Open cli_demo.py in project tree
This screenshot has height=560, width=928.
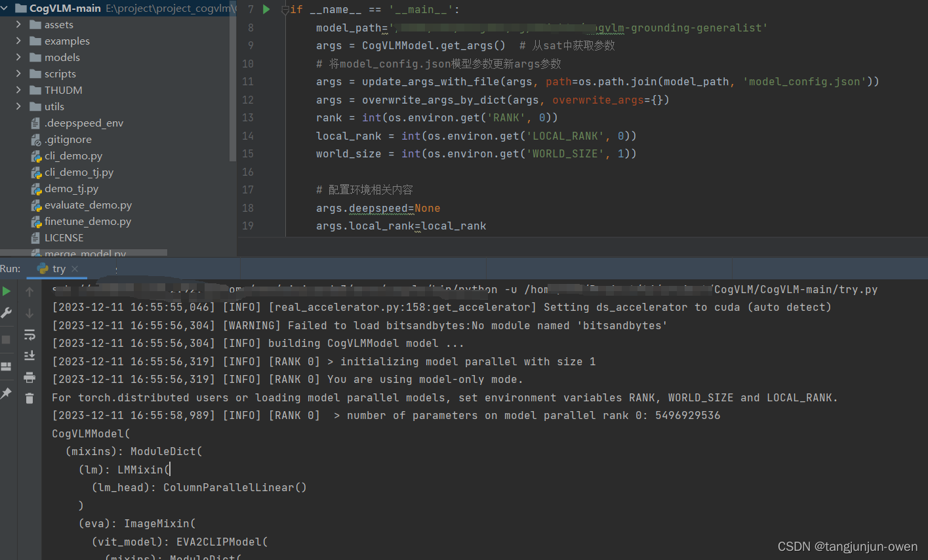(x=73, y=156)
